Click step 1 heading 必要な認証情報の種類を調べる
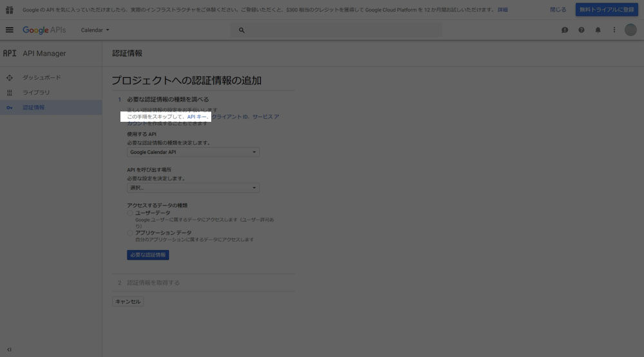Image resolution: width=644 pixels, height=357 pixels. click(x=168, y=99)
